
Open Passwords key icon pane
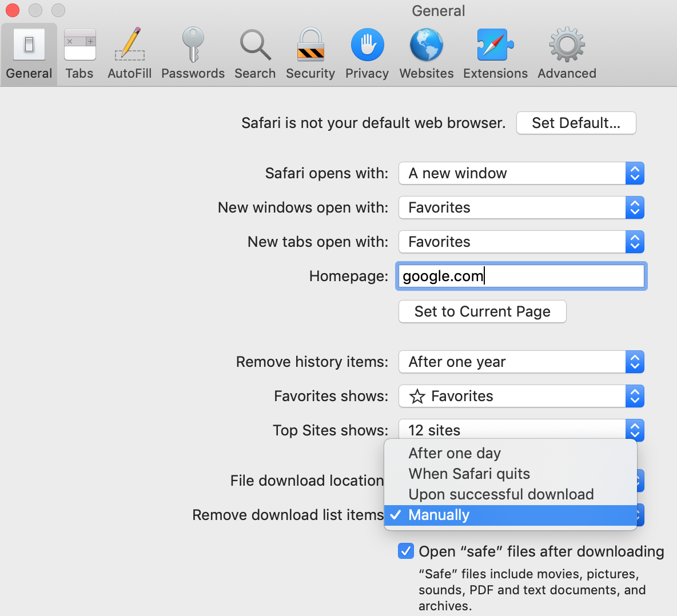[x=193, y=54]
